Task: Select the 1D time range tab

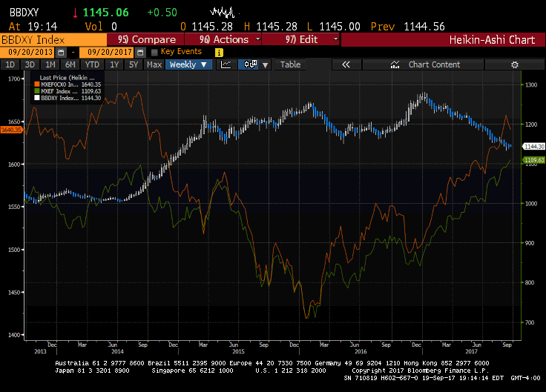Action: (10, 64)
